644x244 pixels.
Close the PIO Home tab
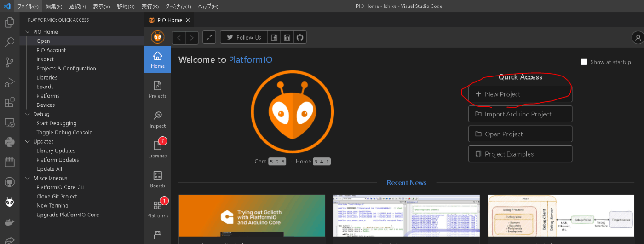pyautogui.click(x=188, y=20)
